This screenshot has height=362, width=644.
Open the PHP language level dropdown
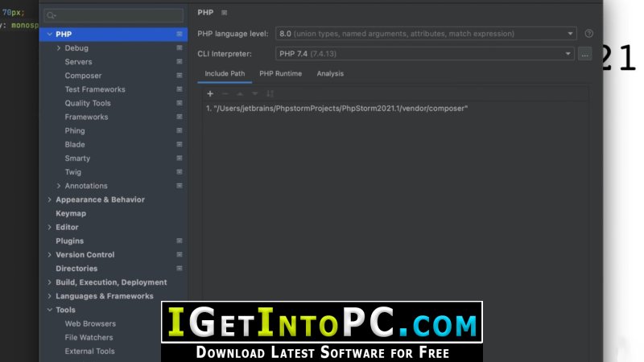(x=426, y=34)
